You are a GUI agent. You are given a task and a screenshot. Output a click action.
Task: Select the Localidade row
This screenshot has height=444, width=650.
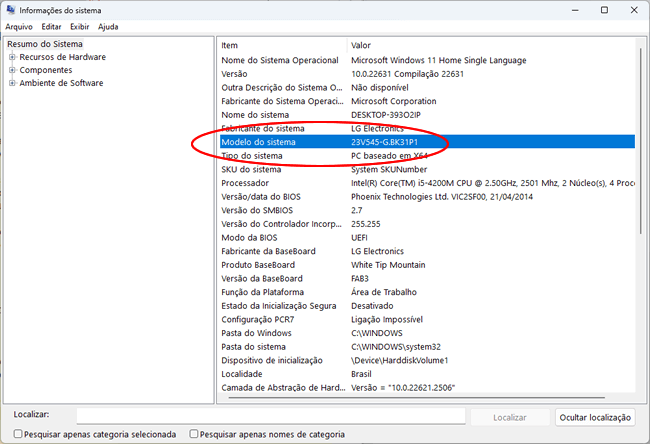click(427, 374)
